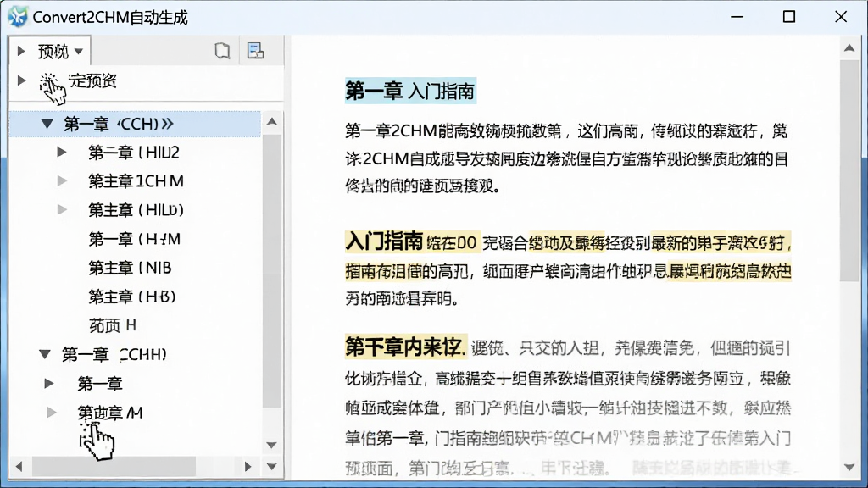Click the layout panel icon in toolbar
Viewport: 868px width, 488px height.
pyautogui.click(x=255, y=51)
